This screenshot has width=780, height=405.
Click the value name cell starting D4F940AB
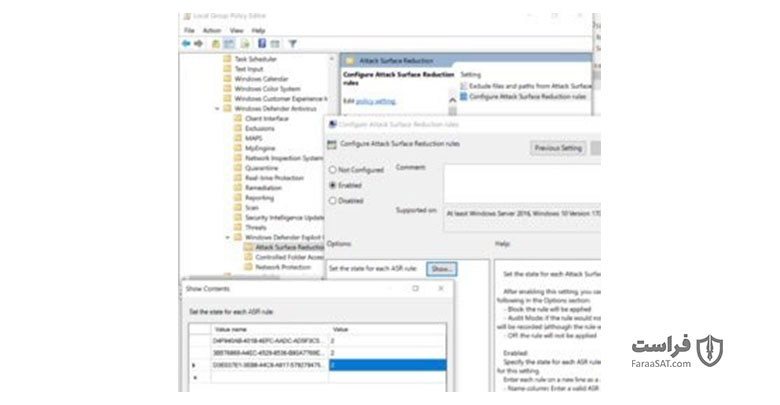pyautogui.click(x=270, y=341)
